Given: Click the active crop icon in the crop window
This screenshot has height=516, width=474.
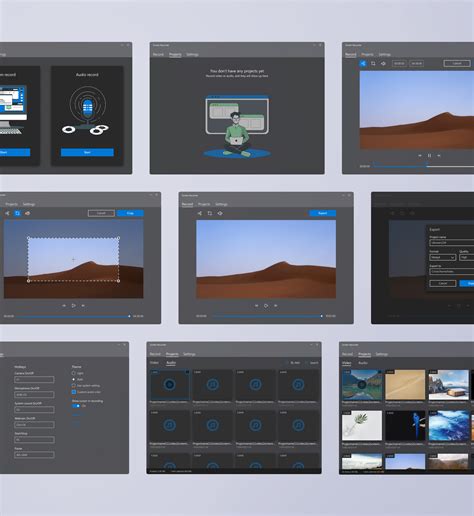Looking at the screenshot, I should click(x=17, y=213).
